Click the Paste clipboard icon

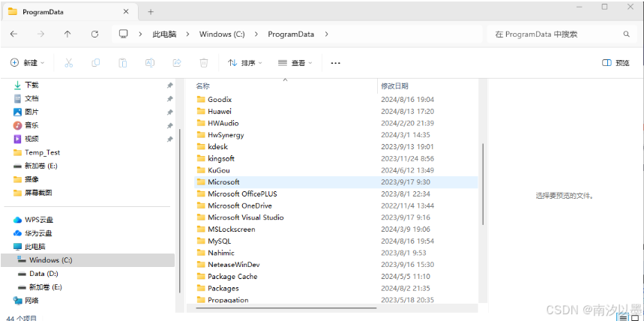tap(122, 63)
